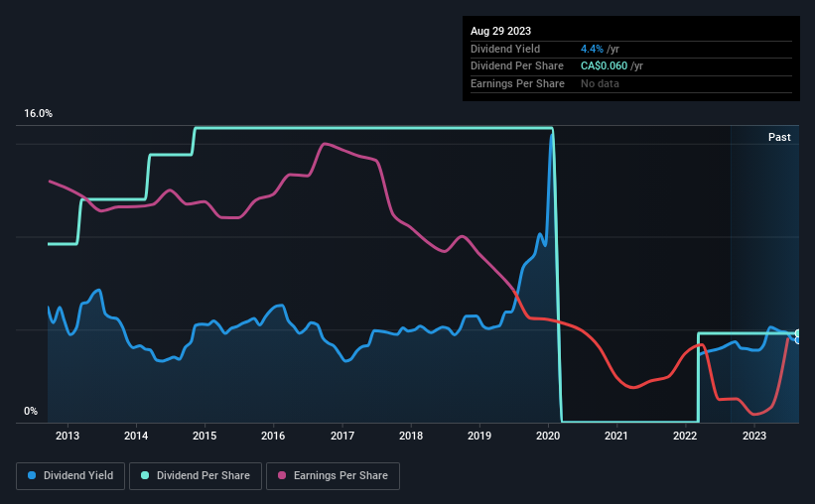The image size is (815, 504).
Task: Toggle the Dividend Per Share legend button
Action: pyautogui.click(x=196, y=476)
